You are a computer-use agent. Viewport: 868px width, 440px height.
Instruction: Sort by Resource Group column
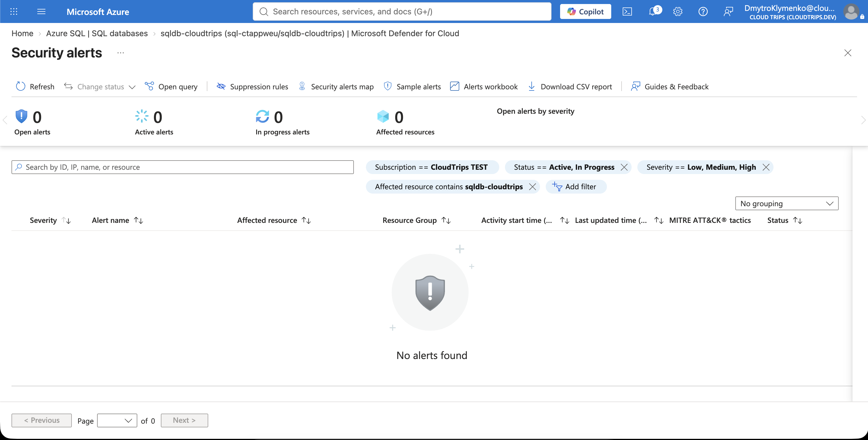416,220
